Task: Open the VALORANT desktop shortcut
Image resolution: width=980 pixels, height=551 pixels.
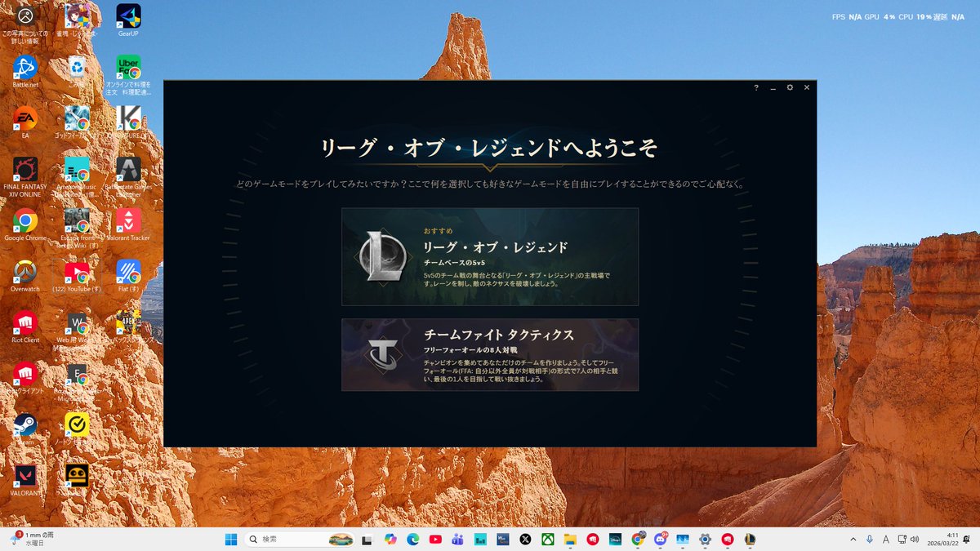Action: (25, 481)
